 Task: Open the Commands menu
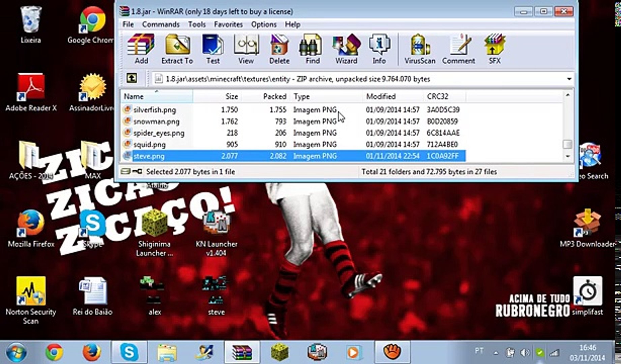pyautogui.click(x=160, y=24)
